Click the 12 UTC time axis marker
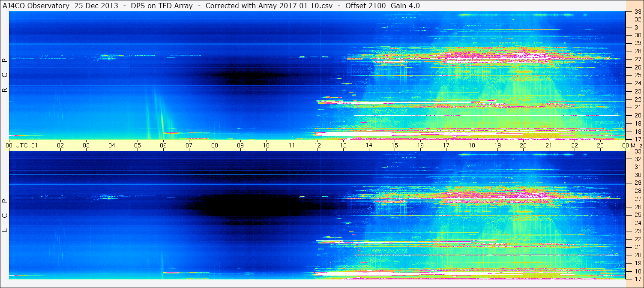This screenshot has width=644, height=288. point(318,145)
